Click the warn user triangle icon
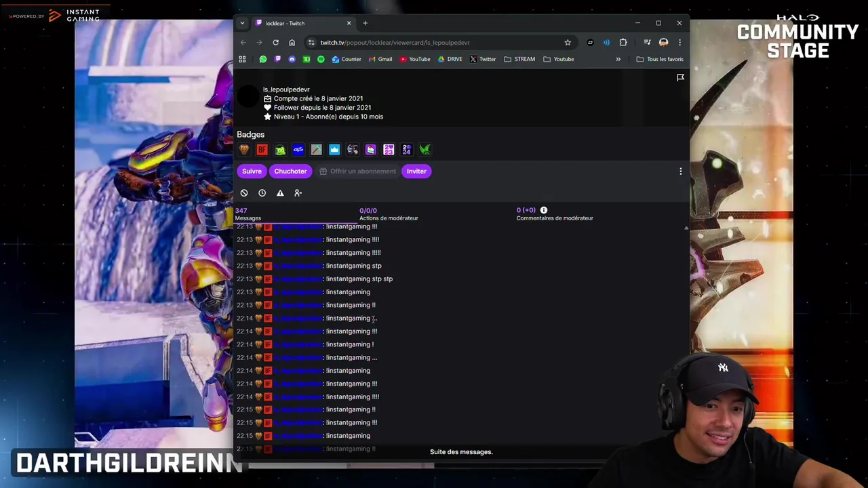Image resolution: width=868 pixels, height=488 pixels. (x=280, y=193)
